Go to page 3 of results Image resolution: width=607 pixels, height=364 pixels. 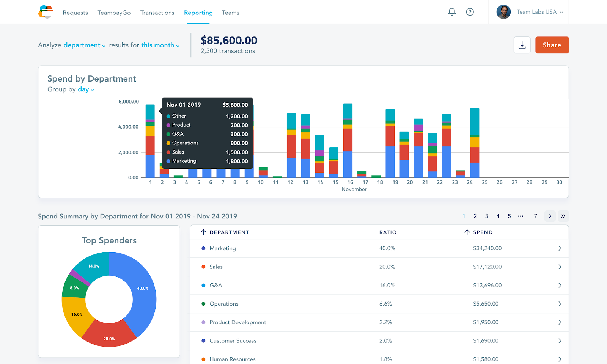pyautogui.click(x=487, y=216)
